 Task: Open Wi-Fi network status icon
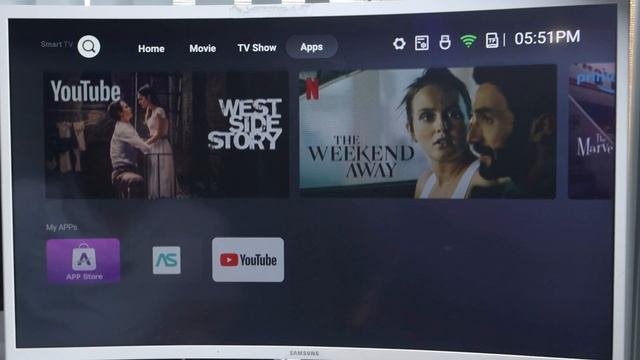click(468, 41)
